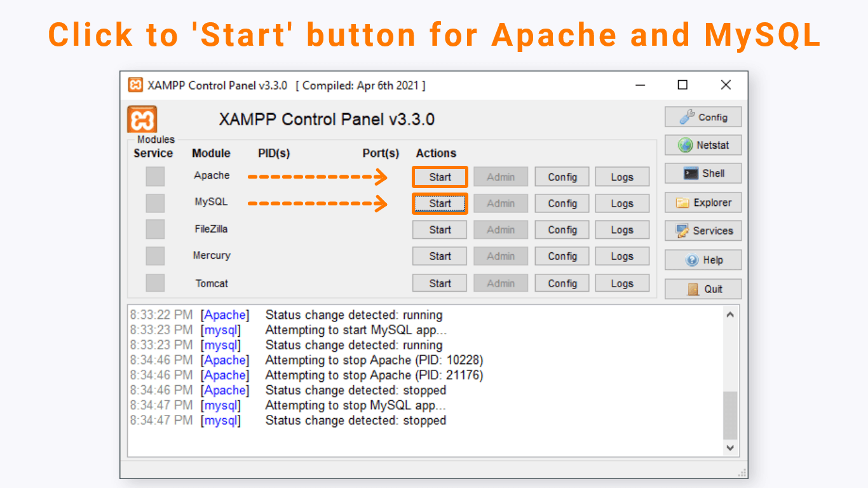Click the PID(s) column header
Viewport: 868px width, 488px height.
click(x=274, y=153)
